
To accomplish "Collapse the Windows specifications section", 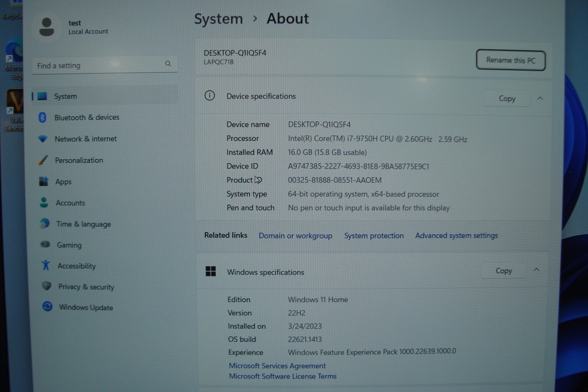I will pos(537,270).
